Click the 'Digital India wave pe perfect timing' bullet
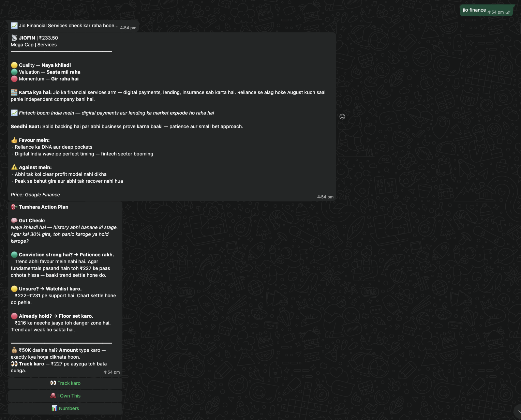 coord(83,154)
